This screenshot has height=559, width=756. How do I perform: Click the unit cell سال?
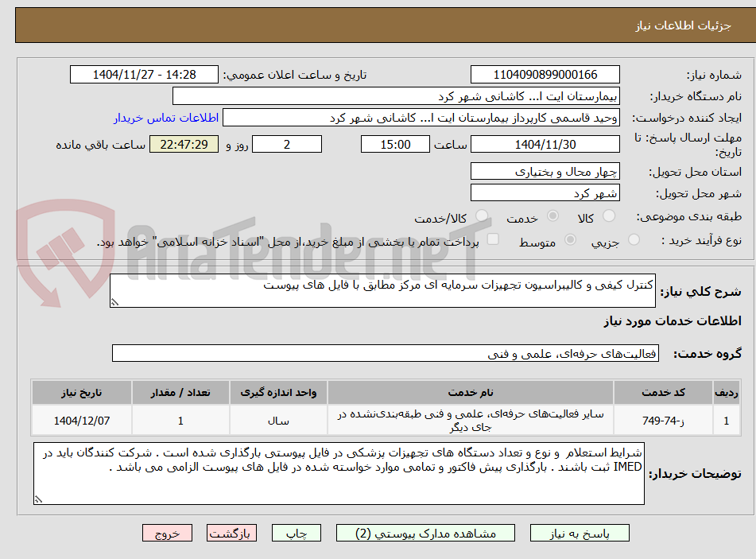(x=278, y=421)
